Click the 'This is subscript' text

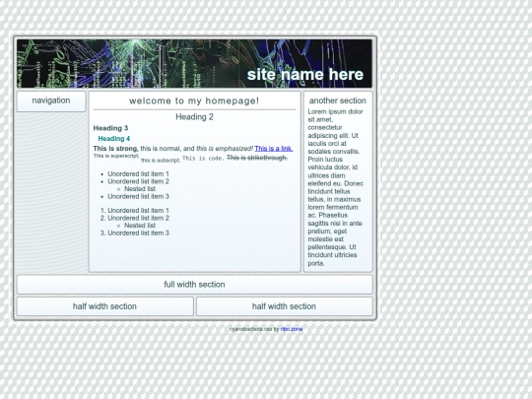click(161, 161)
